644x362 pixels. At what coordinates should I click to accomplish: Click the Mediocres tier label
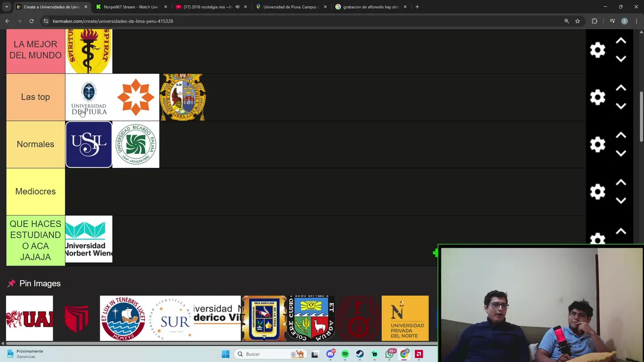click(x=35, y=192)
